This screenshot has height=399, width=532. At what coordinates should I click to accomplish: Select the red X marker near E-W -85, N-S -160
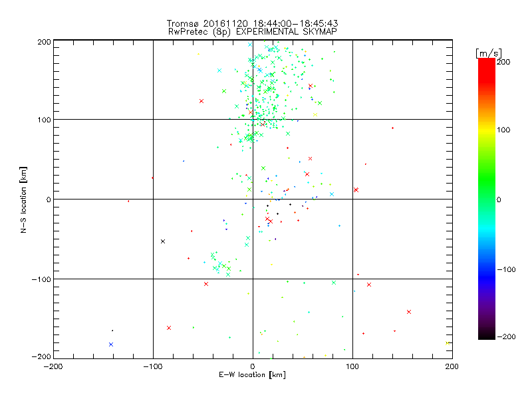(169, 328)
